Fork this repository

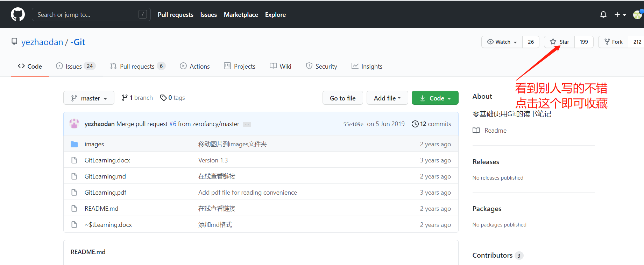pos(613,42)
